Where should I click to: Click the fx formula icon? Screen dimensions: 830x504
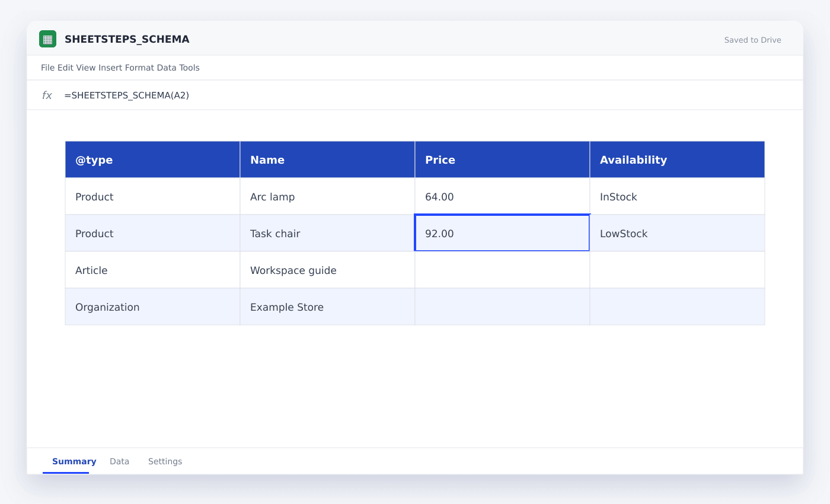coord(47,95)
